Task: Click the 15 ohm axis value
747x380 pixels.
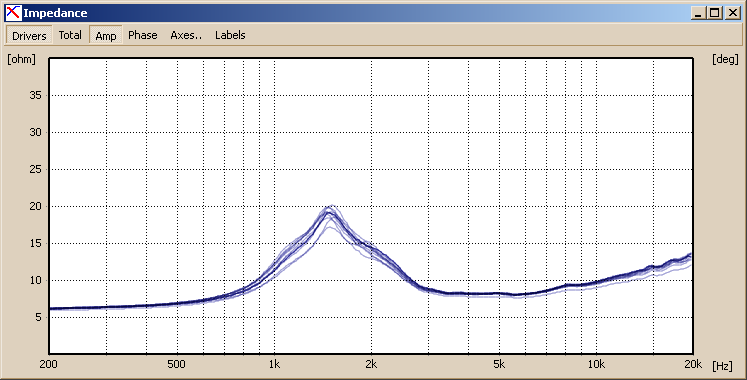Action: (35, 243)
